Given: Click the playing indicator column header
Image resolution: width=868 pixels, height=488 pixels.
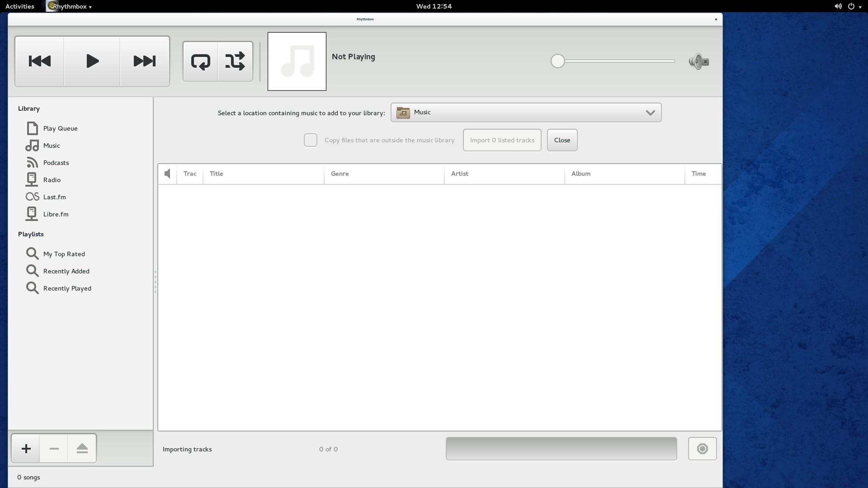Looking at the screenshot, I should 167,174.
